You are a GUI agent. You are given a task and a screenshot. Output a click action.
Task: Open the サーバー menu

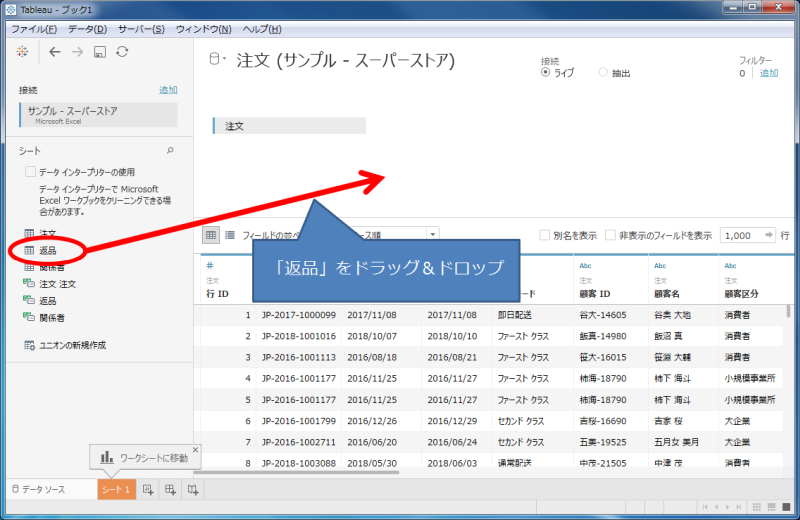141,29
